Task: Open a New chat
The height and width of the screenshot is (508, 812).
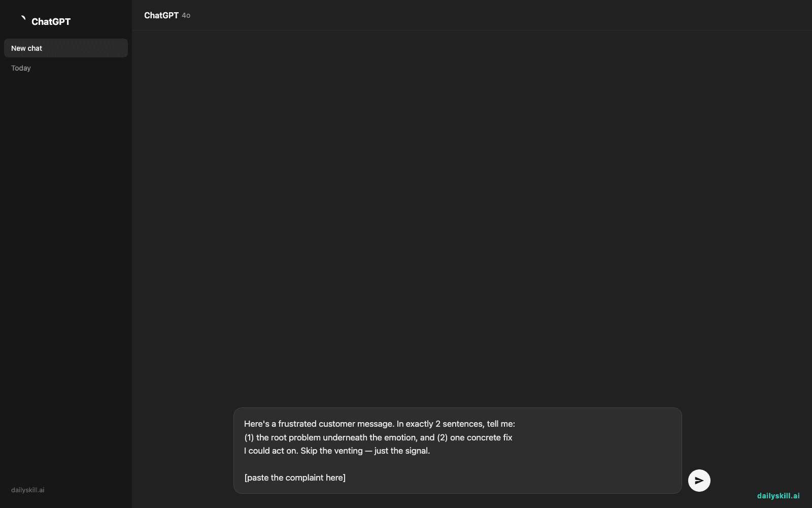Action: pyautogui.click(x=66, y=48)
